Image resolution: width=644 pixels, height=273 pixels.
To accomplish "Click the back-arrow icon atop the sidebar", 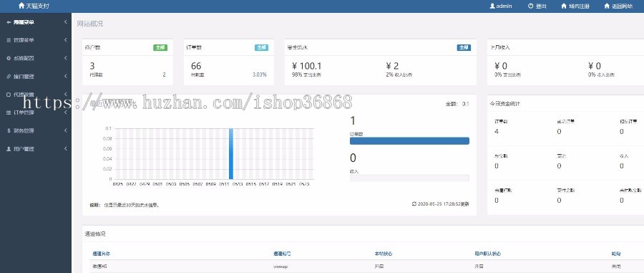I will (9, 22).
